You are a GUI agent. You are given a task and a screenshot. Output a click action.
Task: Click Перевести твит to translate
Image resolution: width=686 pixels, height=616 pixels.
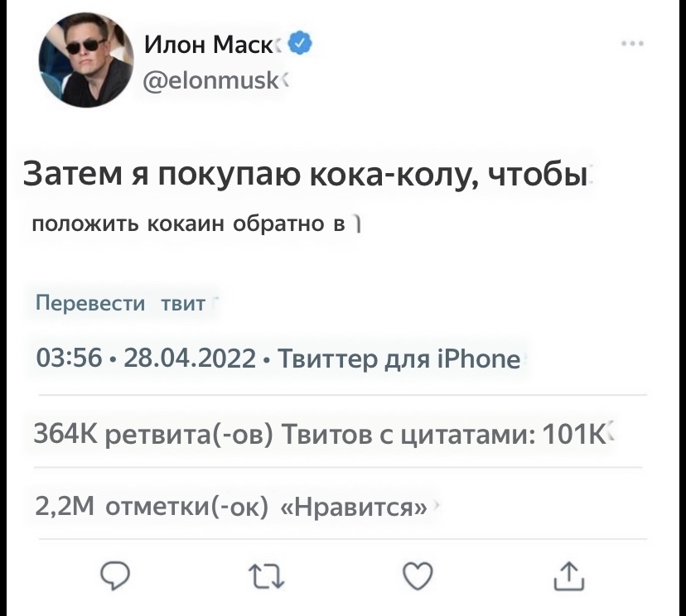tap(121, 305)
